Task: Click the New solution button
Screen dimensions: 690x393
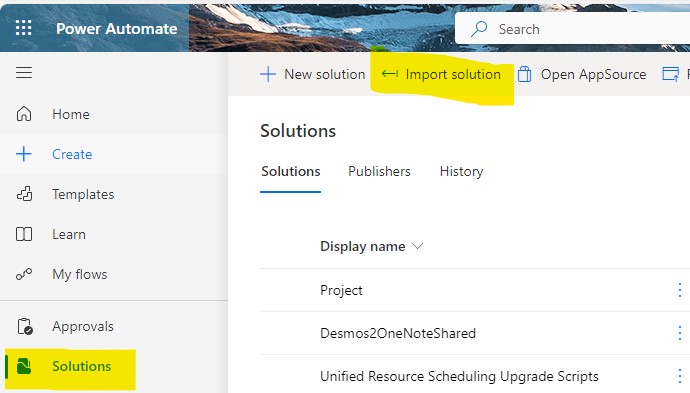Action: coord(312,74)
